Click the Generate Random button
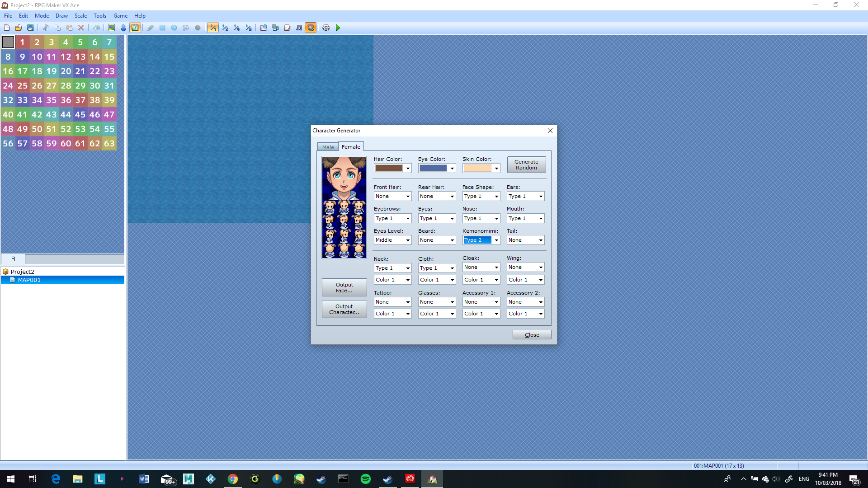 (526, 164)
